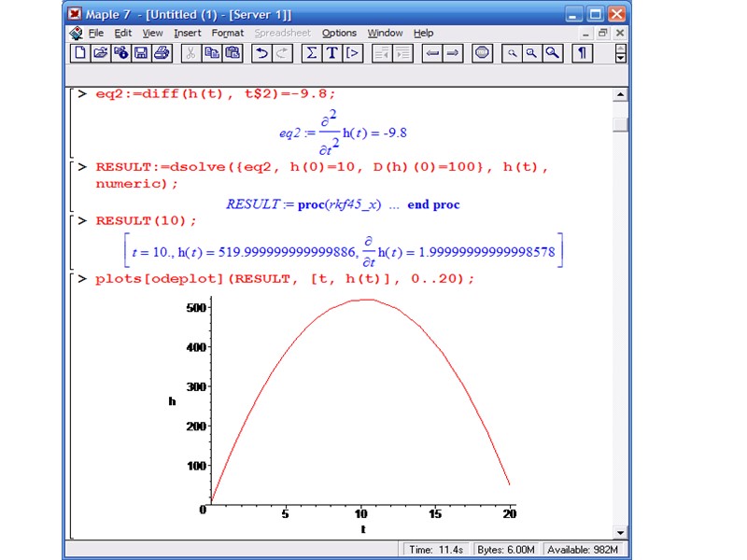The image size is (747, 560).
Task: Select the proc(rkf45_x) output line
Action: coord(343,204)
